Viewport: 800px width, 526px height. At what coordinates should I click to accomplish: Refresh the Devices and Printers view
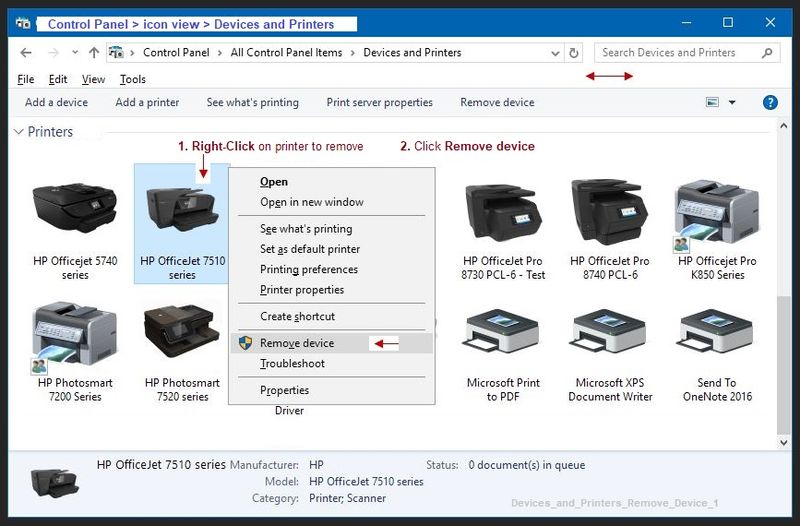573,53
